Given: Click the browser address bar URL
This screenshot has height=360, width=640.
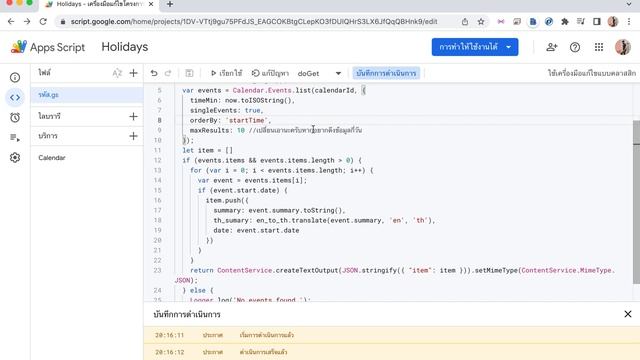Looking at the screenshot, I should (253, 22).
